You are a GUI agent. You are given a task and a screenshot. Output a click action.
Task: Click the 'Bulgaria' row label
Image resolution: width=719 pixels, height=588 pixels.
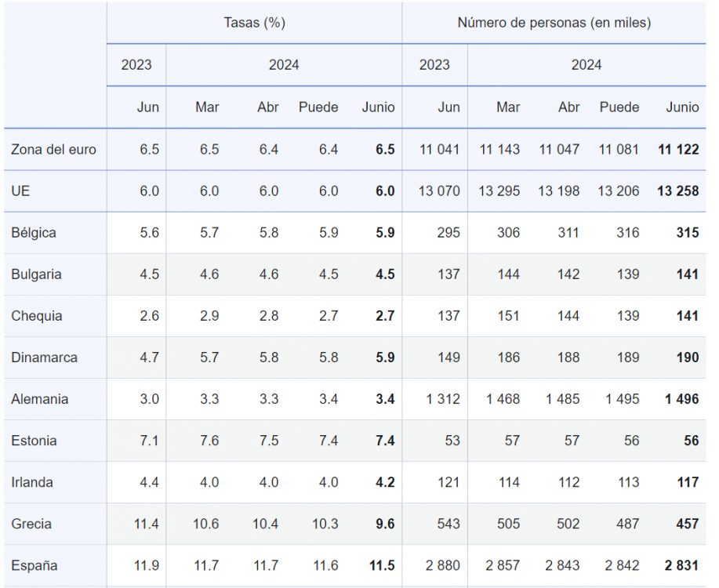pyautogui.click(x=37, y=274)
